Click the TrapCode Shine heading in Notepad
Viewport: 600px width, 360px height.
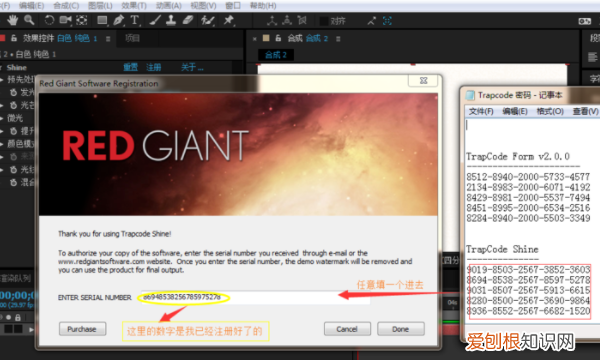[502, 249]
